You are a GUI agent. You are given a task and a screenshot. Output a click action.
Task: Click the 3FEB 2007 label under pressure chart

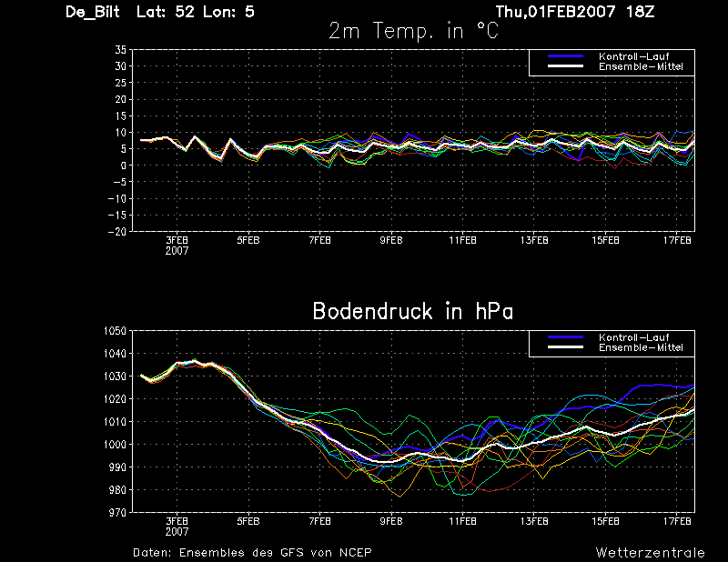point(177,527)
